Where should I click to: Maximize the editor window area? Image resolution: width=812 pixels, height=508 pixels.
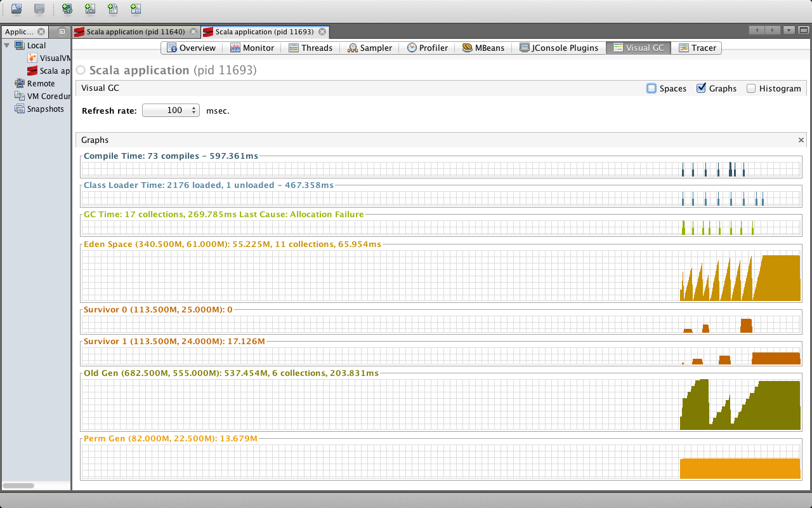tap(804, 30)
